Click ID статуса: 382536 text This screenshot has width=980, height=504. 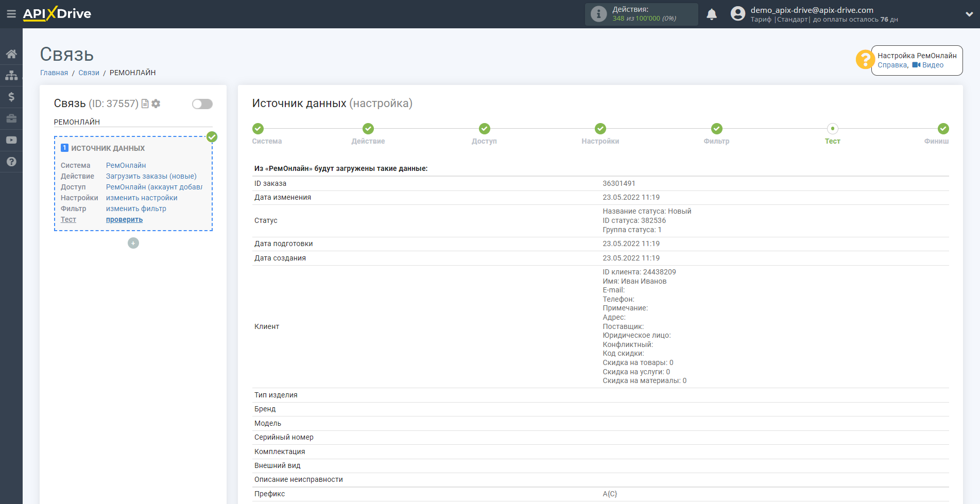click(634, 220)
